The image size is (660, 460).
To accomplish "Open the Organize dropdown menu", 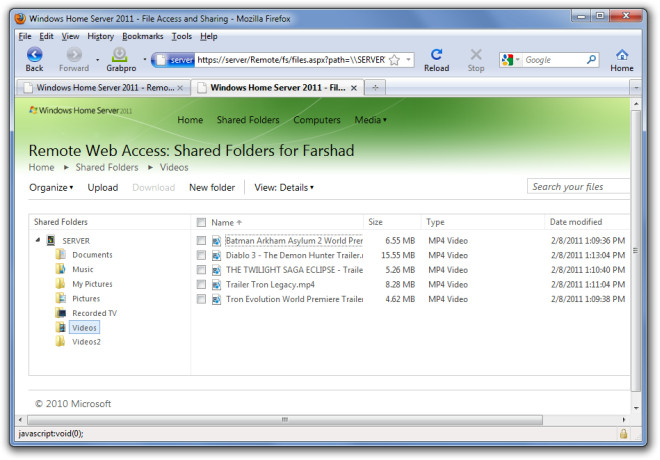I will tap(51, 188).
